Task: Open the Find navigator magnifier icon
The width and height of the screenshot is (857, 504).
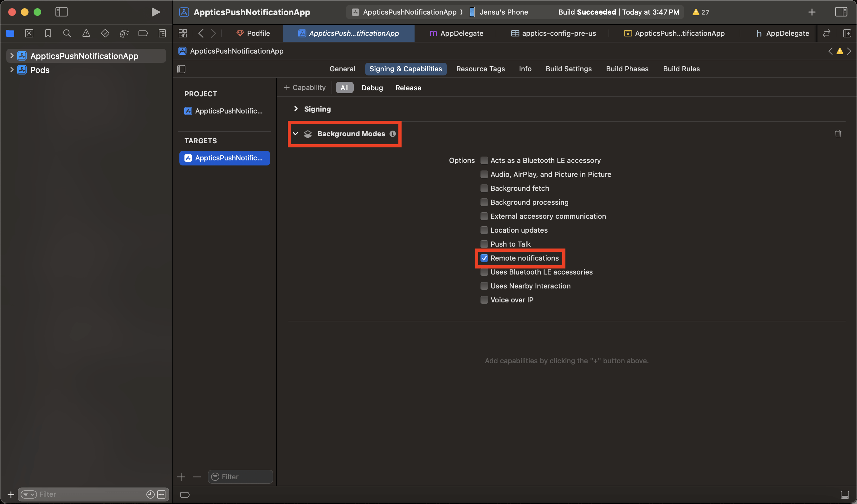Action: click(67, 33)
